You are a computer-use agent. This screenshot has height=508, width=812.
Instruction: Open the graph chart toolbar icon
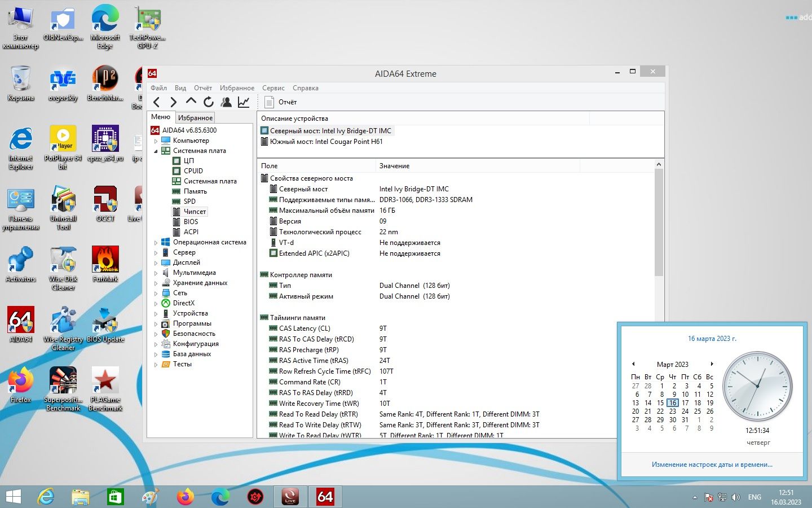coord(244,102)
